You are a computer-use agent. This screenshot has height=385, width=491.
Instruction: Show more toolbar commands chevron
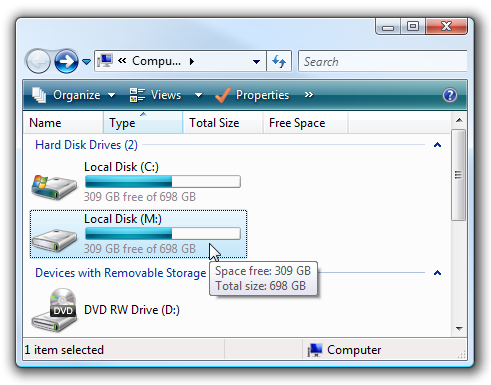pyautogui.click(x=309, y=95)
